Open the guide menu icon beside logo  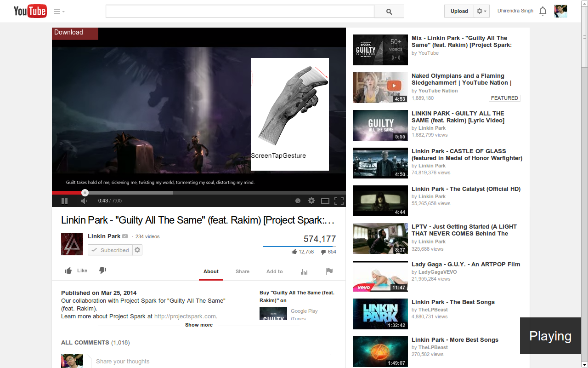click(59, 11)
